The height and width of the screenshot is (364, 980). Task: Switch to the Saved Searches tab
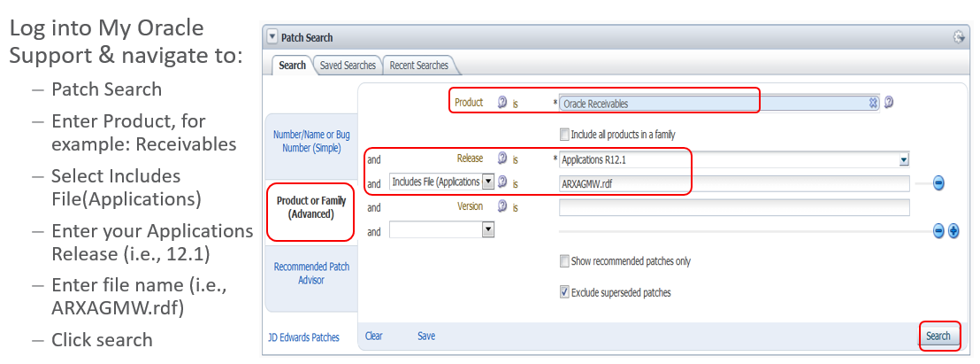point(348,66)
